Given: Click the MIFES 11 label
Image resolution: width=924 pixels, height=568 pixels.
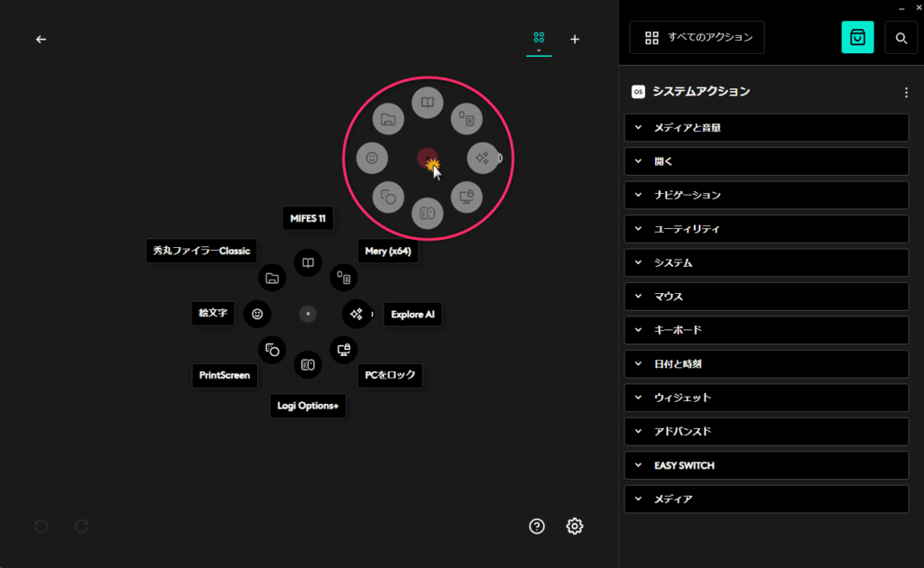Looking at the screenshot, I should (308, 219).
